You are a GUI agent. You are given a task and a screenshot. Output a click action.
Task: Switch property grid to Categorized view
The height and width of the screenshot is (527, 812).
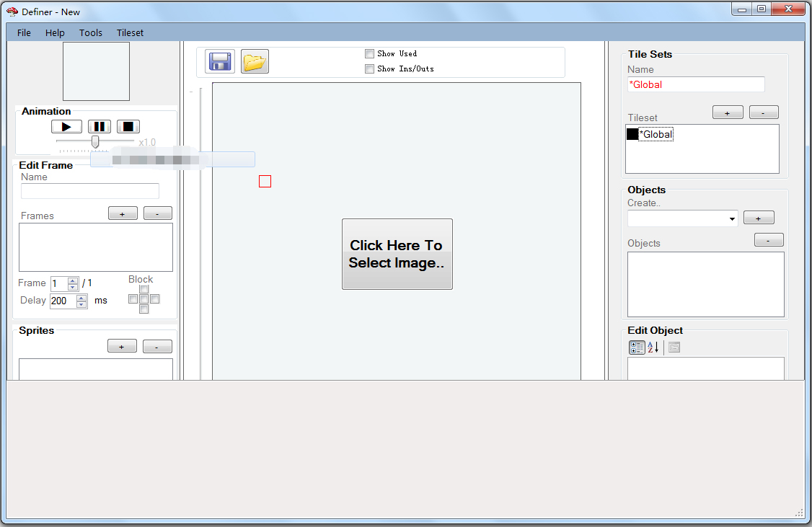pyautogui.click(x=637, y=347)
